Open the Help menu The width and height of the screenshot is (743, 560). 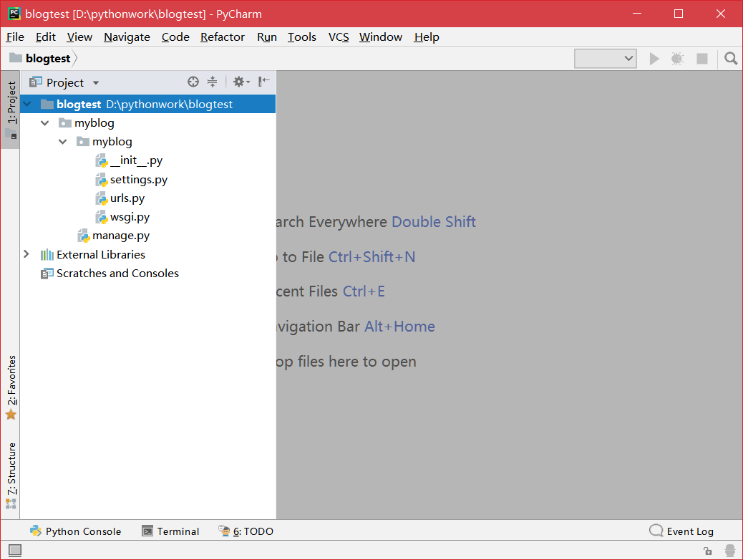point(427,37)
